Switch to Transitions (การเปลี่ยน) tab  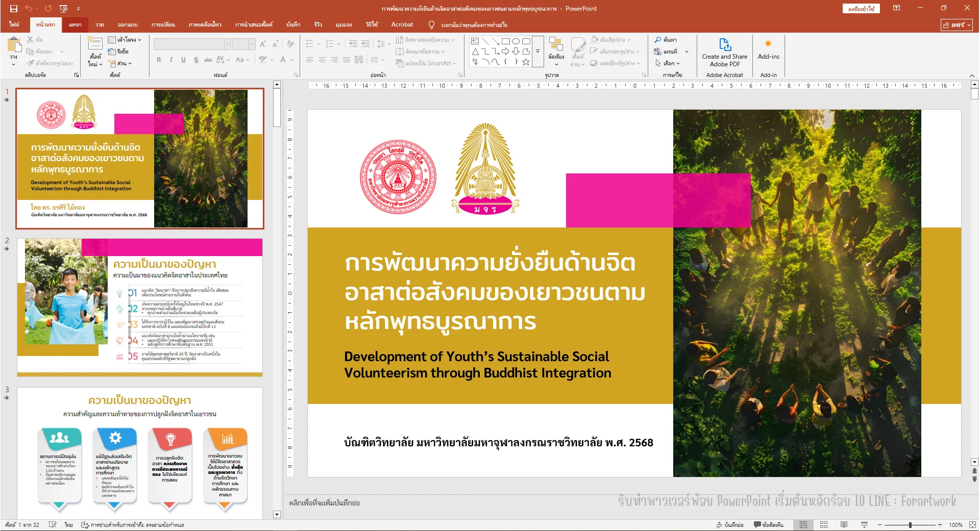pyautogui.click(x=163, y=24)
